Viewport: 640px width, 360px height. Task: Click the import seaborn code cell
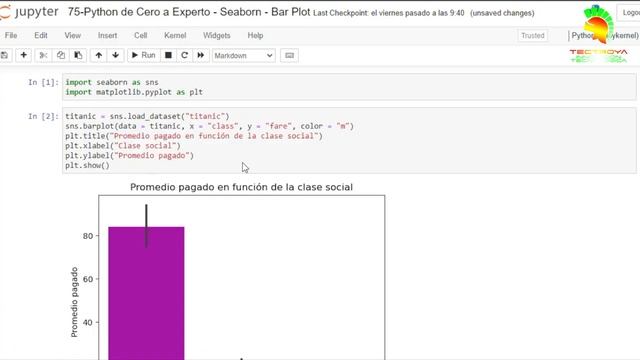point(349,87)
